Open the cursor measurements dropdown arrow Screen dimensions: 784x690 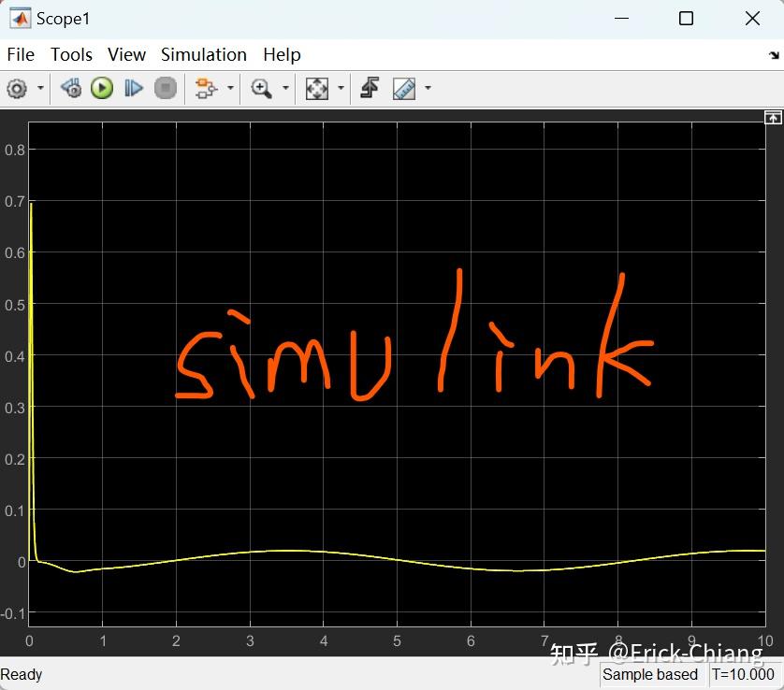coord(427,88)
